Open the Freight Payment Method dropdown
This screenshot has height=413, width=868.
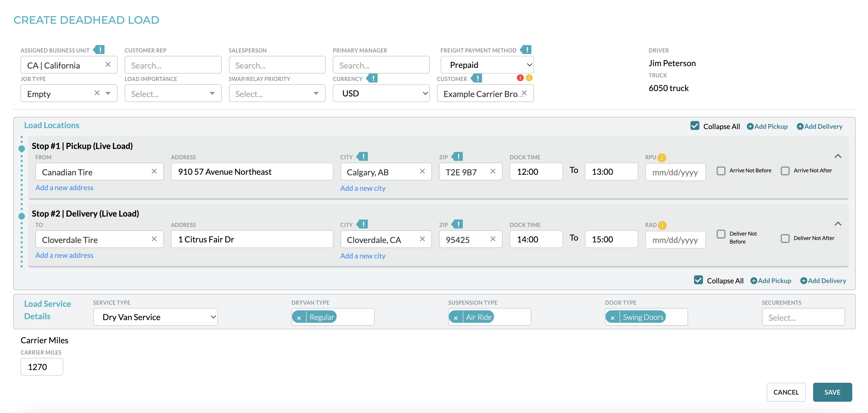click(x=487, y=65)
